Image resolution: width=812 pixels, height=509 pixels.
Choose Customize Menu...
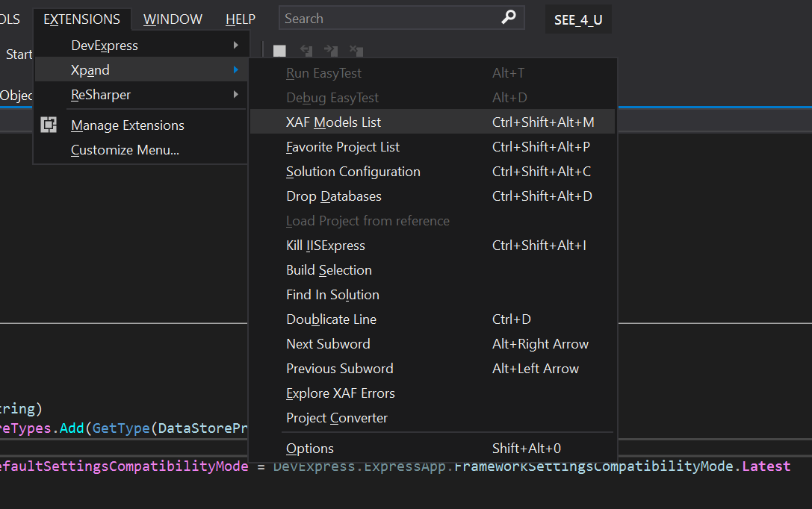tap(141, 149)
